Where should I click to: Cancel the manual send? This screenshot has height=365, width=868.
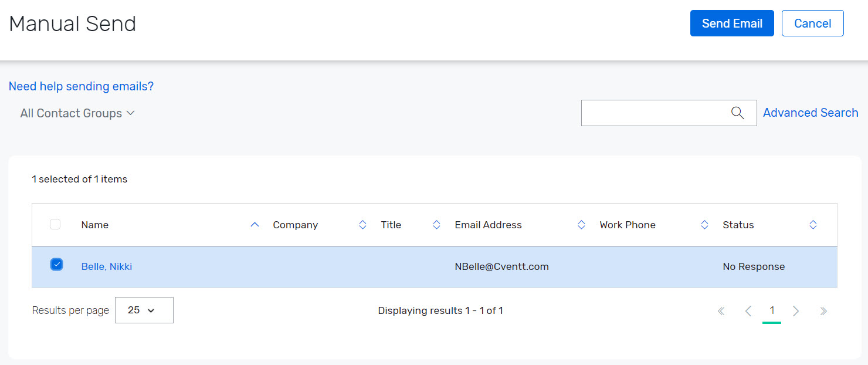pyautogui.click(x=812, y=23)
